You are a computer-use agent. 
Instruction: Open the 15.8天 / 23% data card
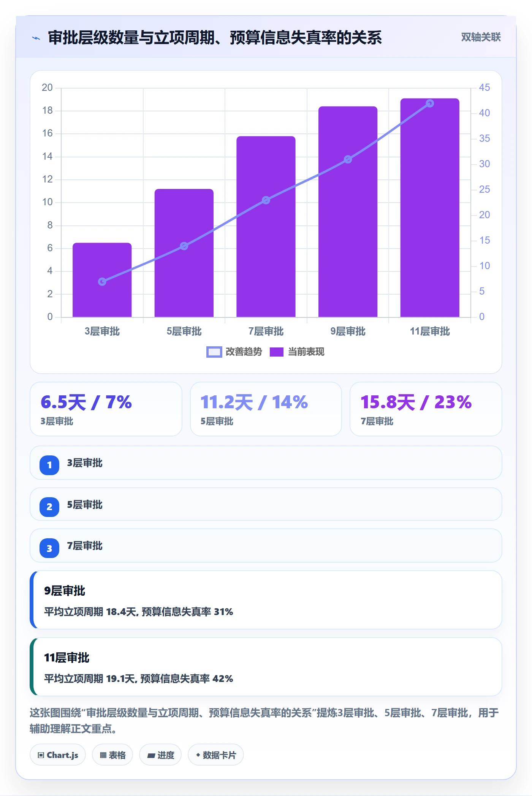pos(426,409)
